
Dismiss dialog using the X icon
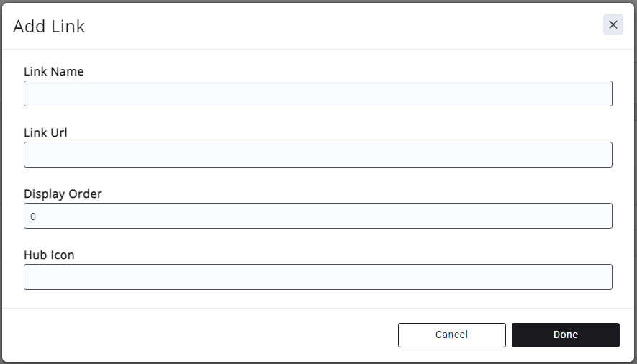613,25
